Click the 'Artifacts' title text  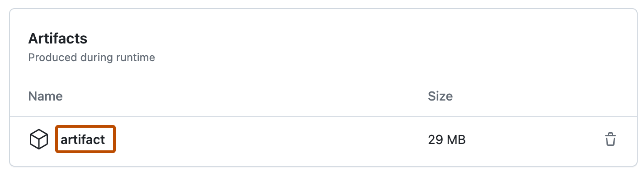click(x=58, y=38)
